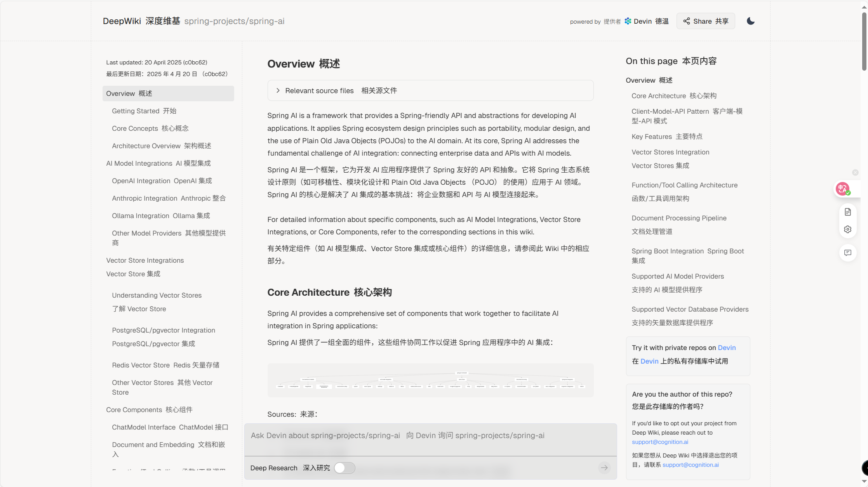The width and height of the screenshot is (868, 487).
Task: Jump to Vector Stores Integration outline link
Action: (670, 159)
